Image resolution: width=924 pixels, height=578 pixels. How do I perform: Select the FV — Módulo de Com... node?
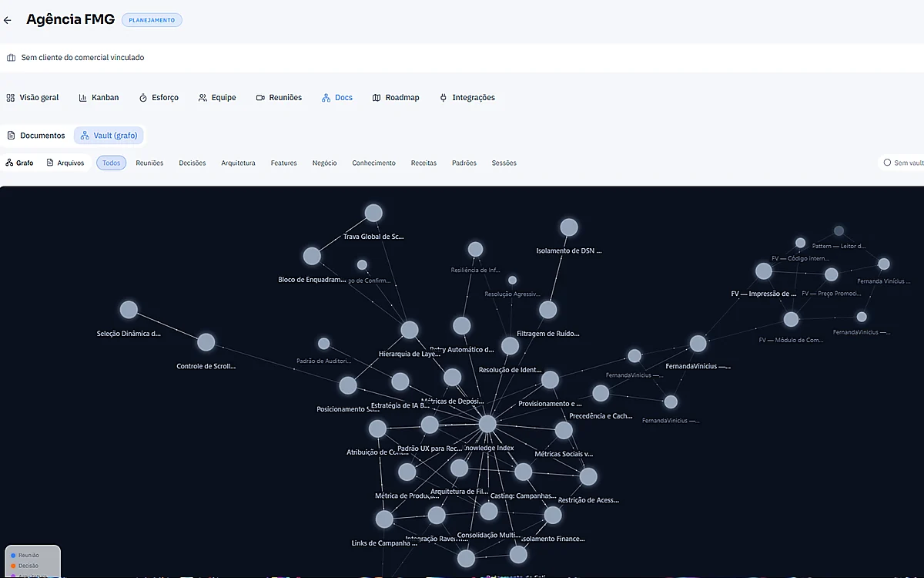791,319
